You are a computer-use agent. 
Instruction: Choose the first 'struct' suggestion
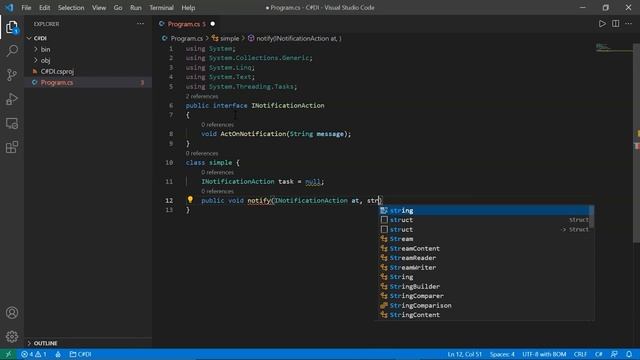point(484,220)
